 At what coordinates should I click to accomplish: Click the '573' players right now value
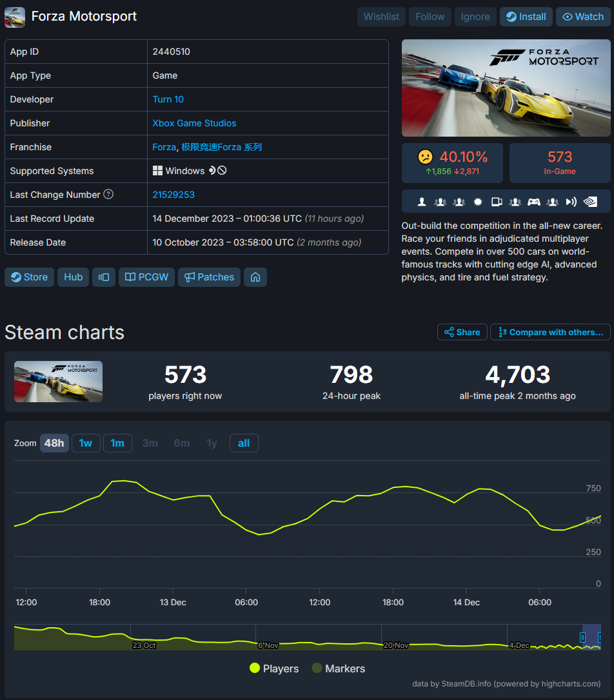(185, 374)
